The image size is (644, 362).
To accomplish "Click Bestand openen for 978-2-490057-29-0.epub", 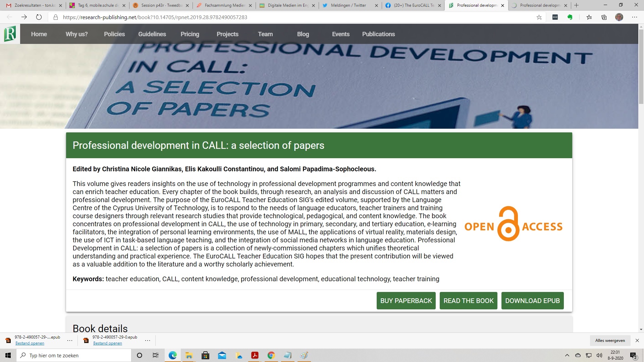I will click(107, 343).
